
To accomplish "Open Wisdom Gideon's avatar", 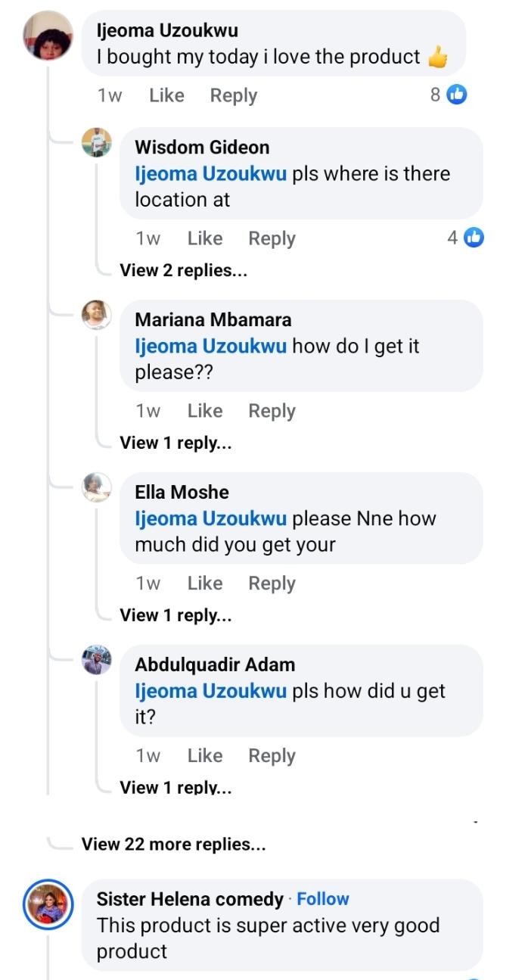I will pos(97,142).
